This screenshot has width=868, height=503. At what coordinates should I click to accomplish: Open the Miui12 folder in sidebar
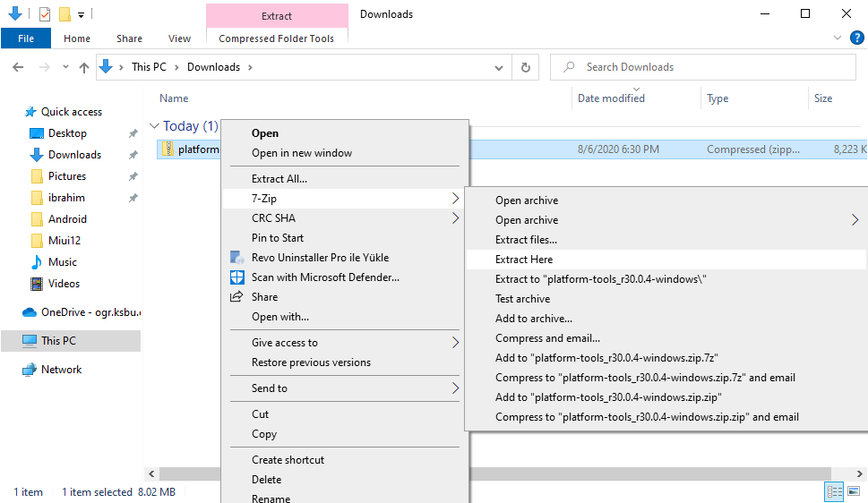pos(64,241)
